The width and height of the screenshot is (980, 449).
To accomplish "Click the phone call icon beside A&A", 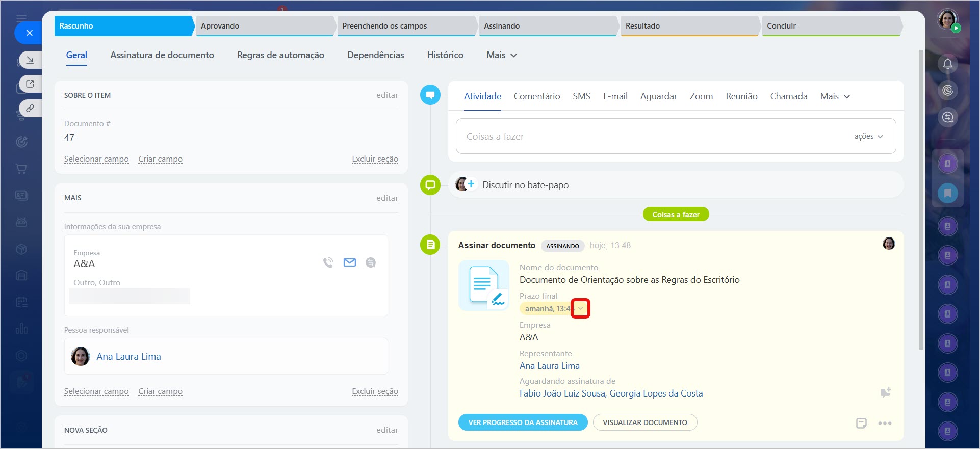I will (328, 262).
